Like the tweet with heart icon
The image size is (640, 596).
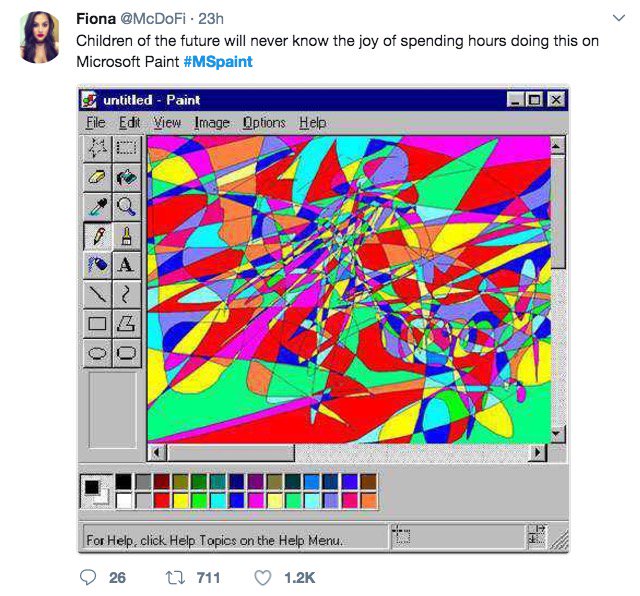[x=262, y=578]
